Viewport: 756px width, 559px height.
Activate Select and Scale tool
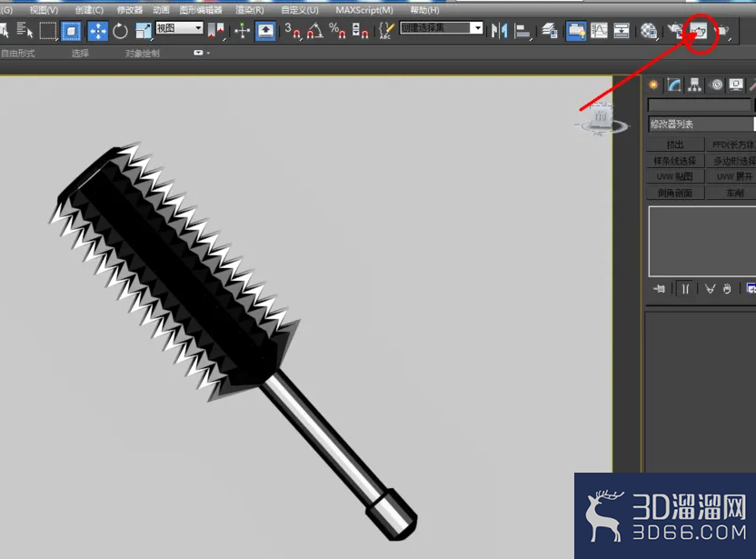[143, 31]
